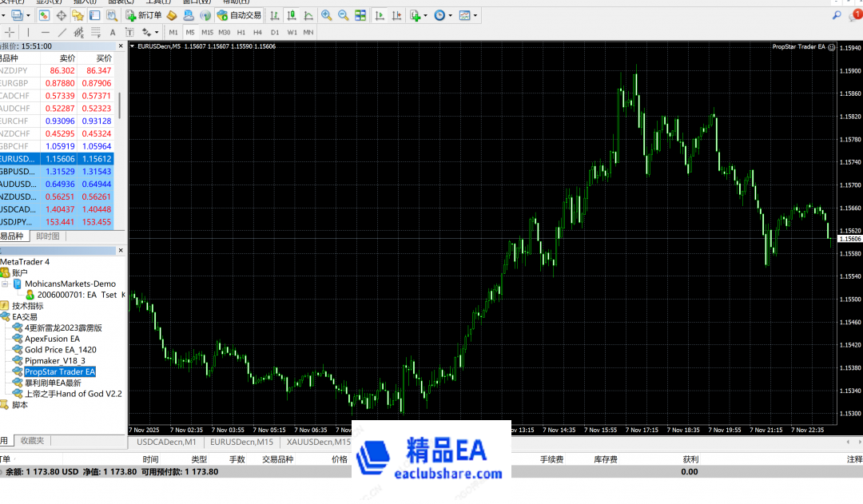Screen dimensions: 863x504
Task: Toggle the chart auto scroll icon
Action: [x=379, y=15]
